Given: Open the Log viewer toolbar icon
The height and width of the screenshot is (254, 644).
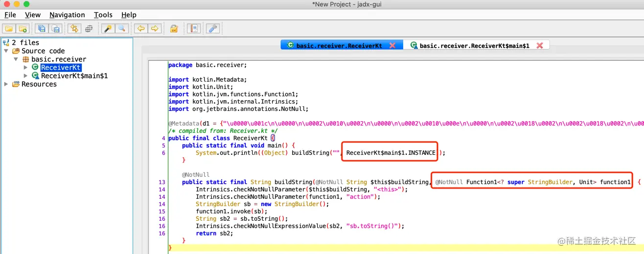Looking at the screenshot, I should click(194, 28).
